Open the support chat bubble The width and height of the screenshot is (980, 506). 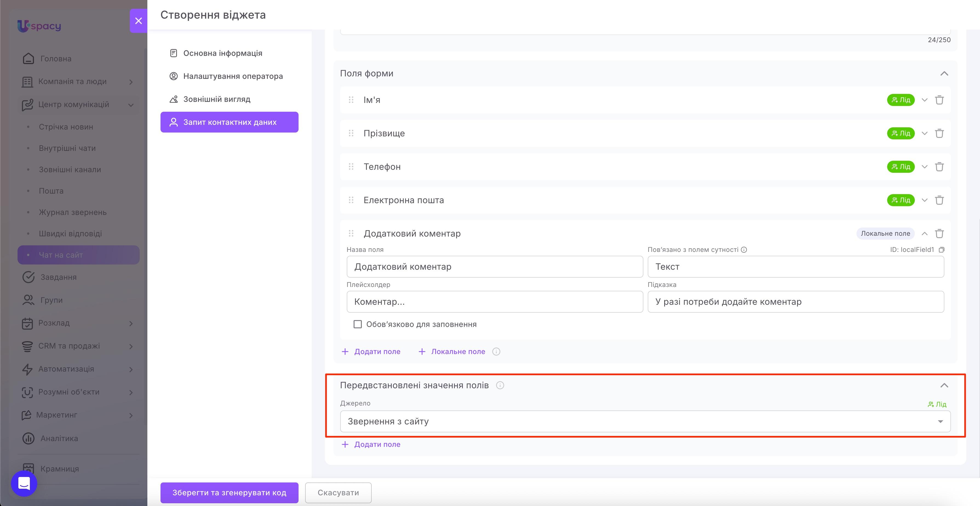pyautogui.click(x=24, y=483)
